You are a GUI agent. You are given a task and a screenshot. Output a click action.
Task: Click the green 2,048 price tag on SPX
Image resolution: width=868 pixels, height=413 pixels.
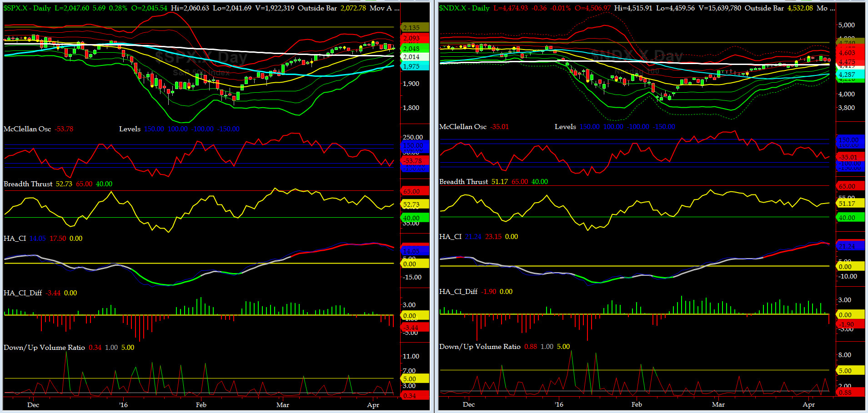pos(414,48)
